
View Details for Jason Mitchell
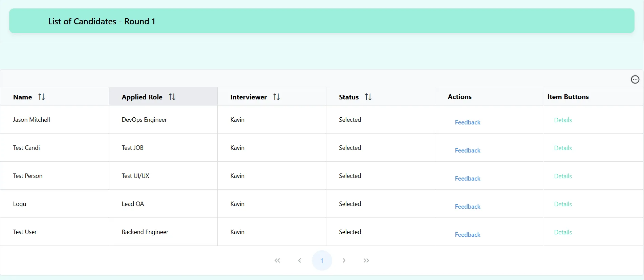[563, 120]
